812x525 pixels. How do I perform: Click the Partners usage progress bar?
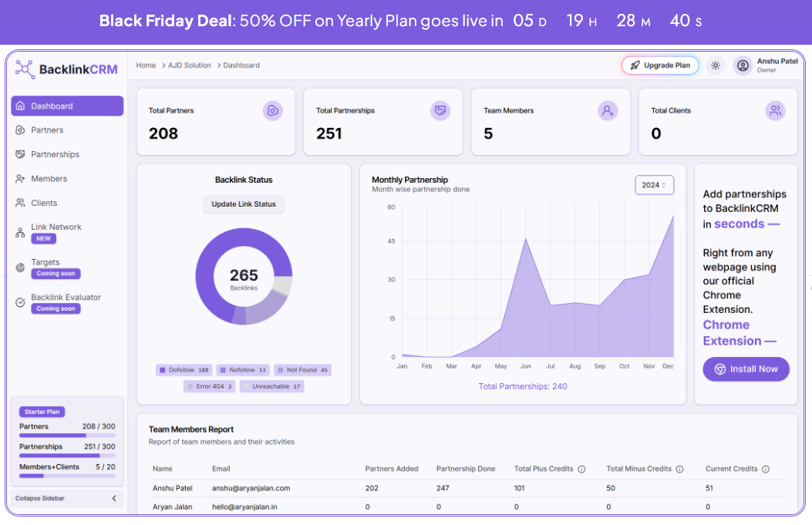pos(67,436)
